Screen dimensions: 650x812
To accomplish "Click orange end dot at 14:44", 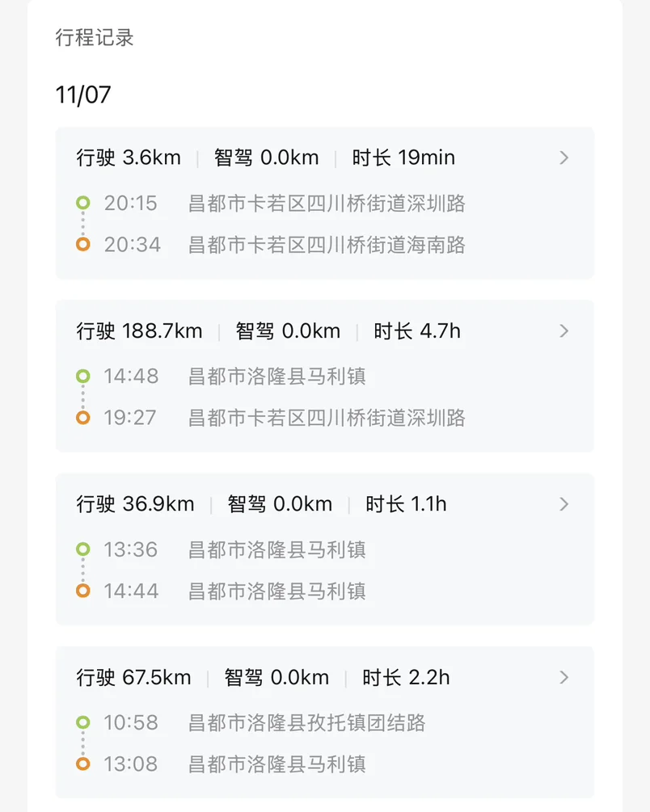I will [x=82, y=591].
